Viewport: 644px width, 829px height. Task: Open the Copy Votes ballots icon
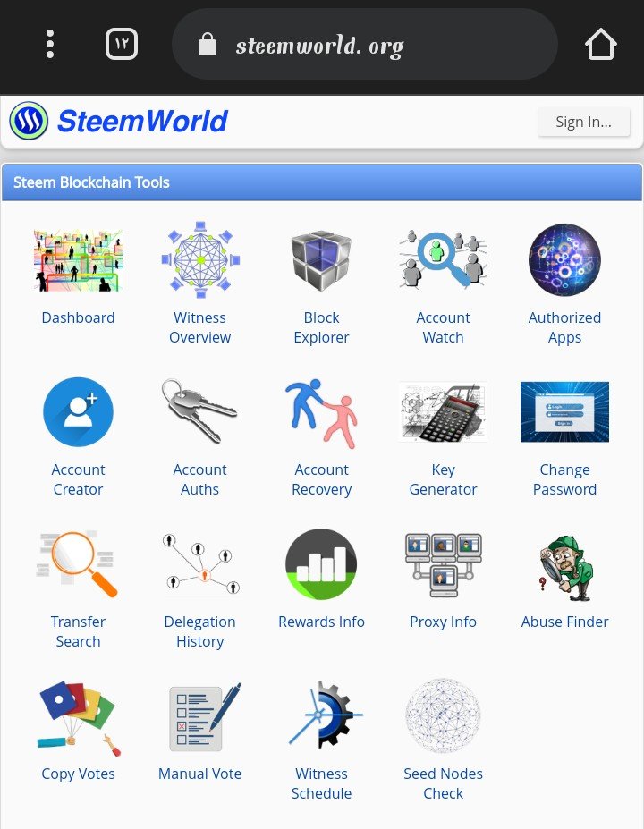pyautogui.click(x=78, y=718)
